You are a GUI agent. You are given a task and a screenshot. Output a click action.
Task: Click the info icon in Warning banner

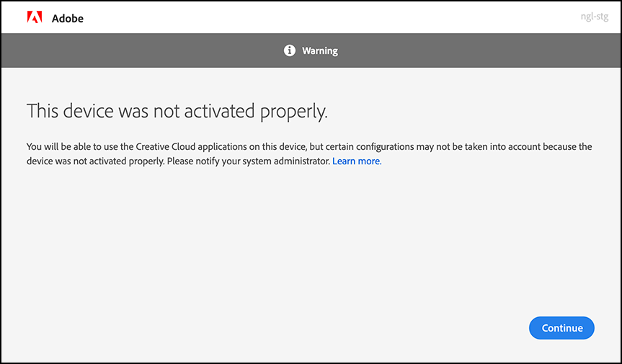(x=290, y=50)
